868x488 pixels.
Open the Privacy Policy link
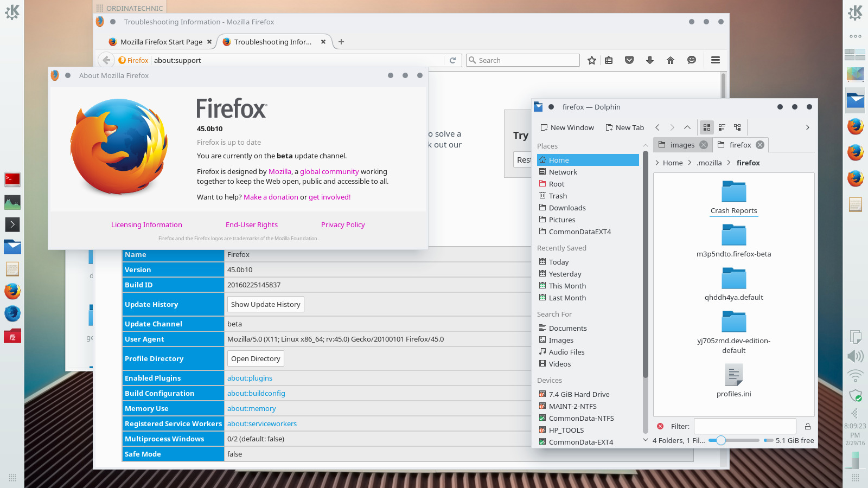(343, 224)
